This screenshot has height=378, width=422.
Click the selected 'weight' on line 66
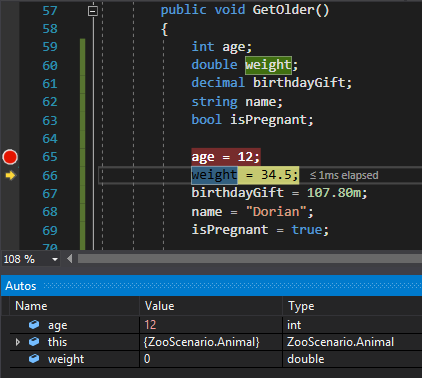click(214, 175)
